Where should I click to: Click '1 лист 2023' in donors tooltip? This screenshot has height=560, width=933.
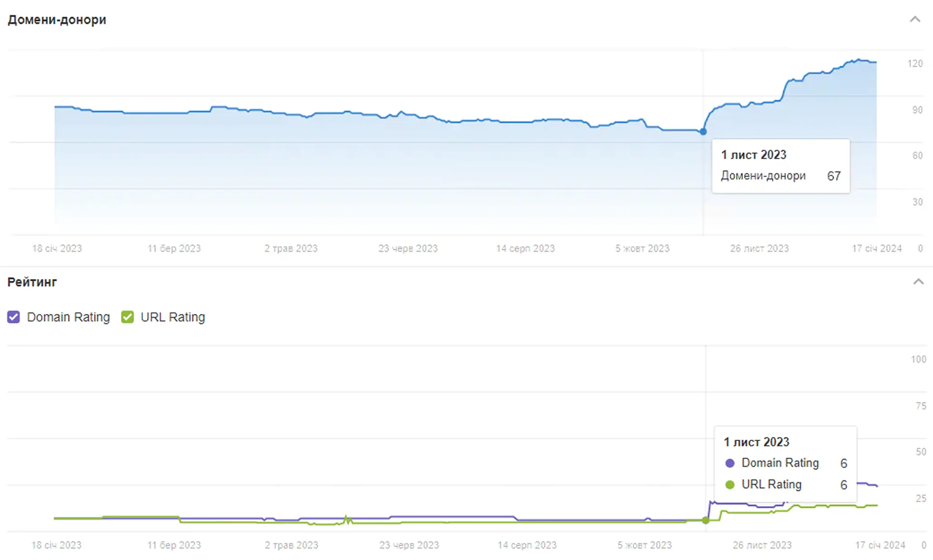coord(754,155)
